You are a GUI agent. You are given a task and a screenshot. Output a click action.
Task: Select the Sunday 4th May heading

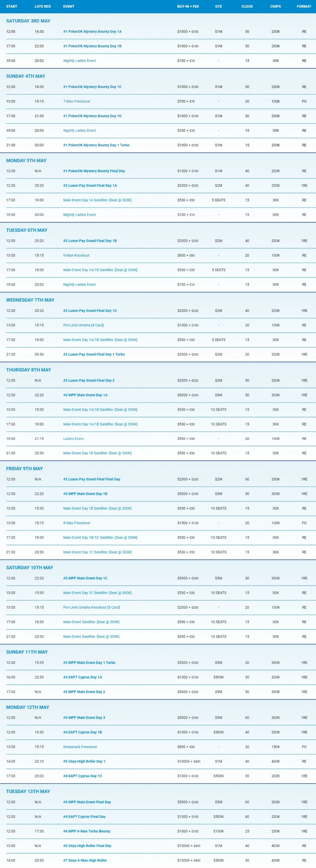(25, 76)
